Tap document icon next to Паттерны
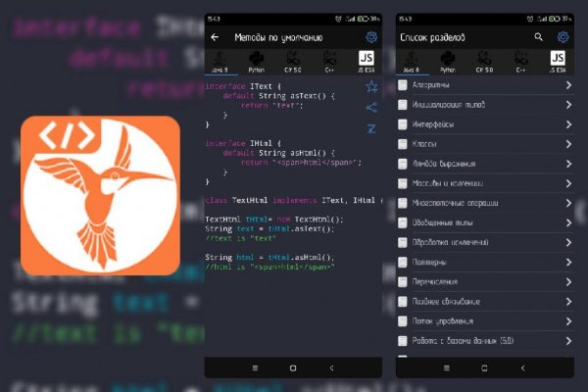This screenshot has height=392, width=588. 403,263
